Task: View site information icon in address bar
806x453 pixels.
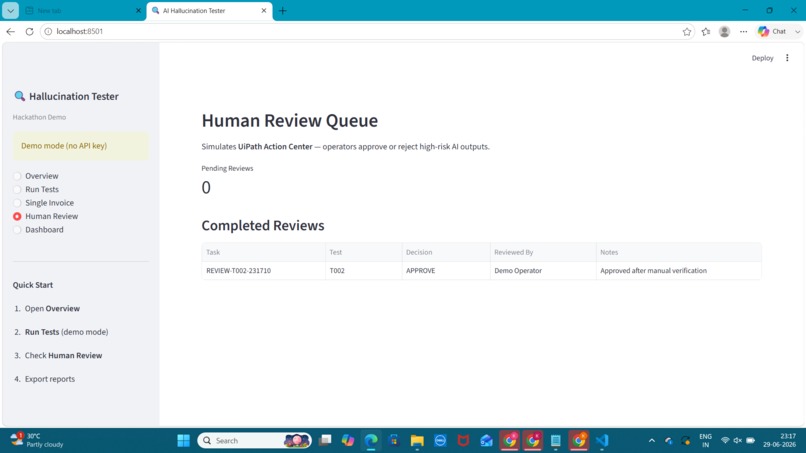Action: point(48,31)
